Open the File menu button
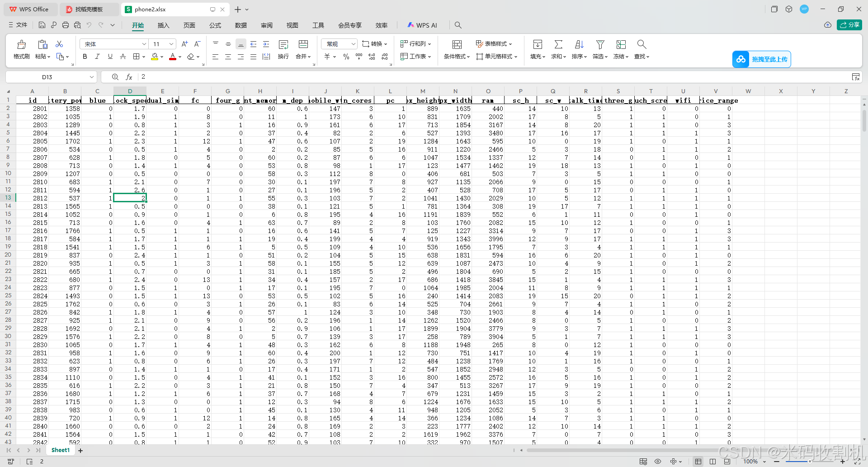The height and width of the screenshot is (467, 868). tap(18, 25)
